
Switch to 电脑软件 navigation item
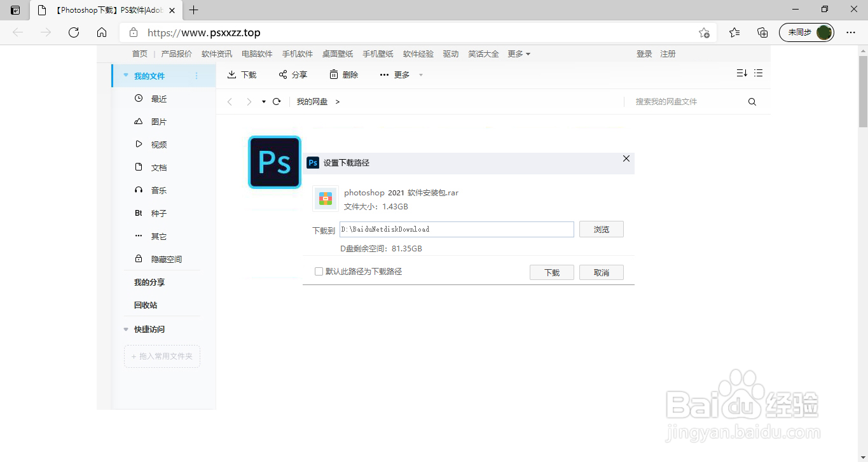point(256,54)
